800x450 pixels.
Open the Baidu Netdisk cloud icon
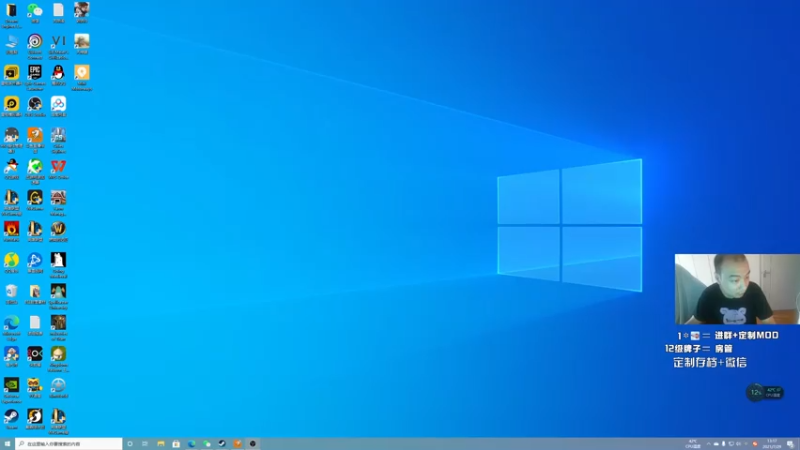point(58,107)
